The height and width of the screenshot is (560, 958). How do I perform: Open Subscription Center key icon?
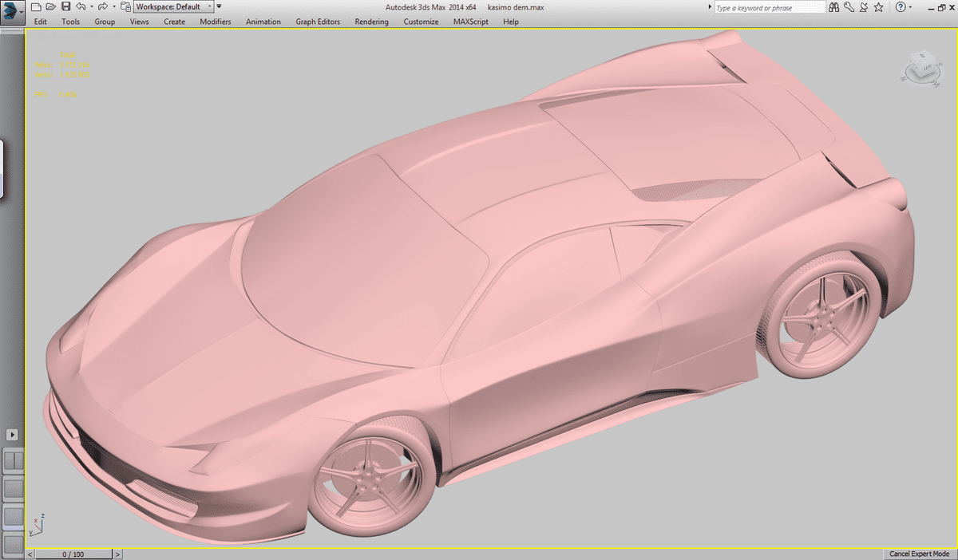(849, 7)
